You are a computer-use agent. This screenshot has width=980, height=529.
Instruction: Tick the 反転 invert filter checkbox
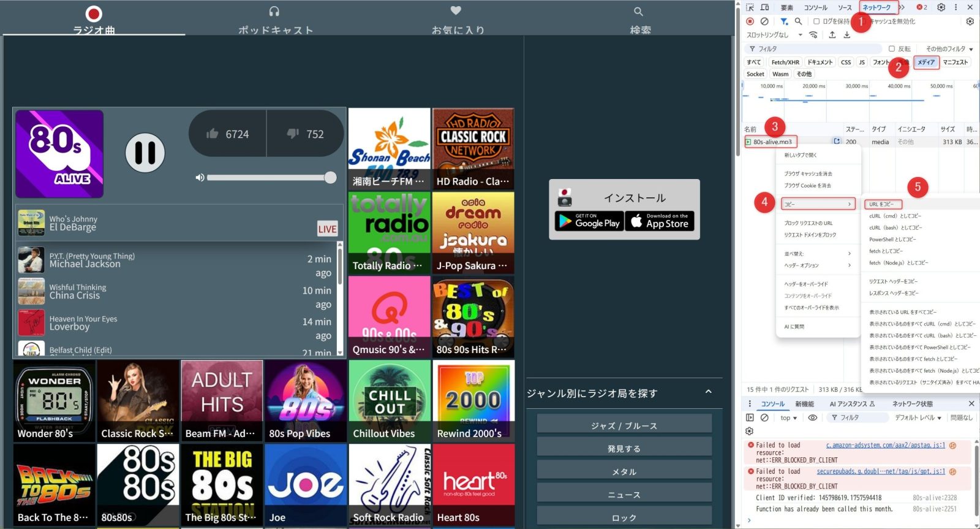click(892, 49)
